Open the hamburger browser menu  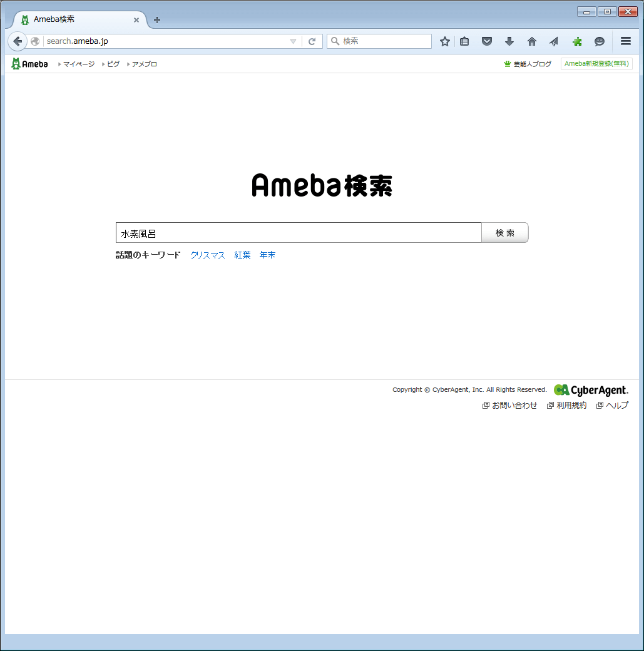pos(626,41)
